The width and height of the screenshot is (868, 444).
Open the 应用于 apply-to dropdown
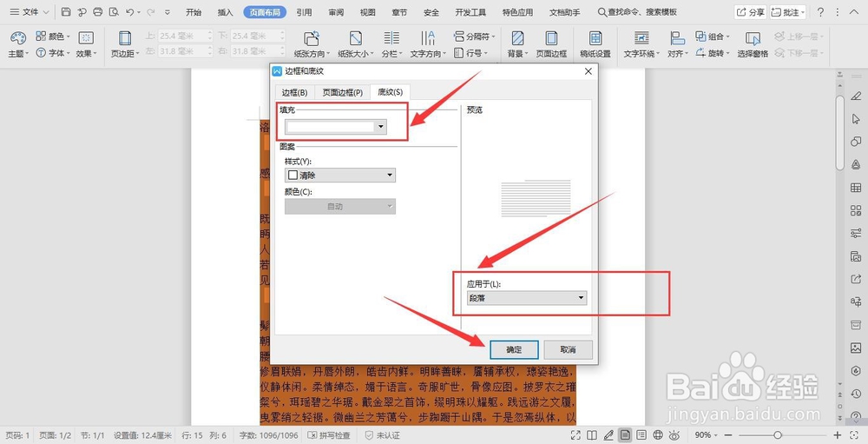coord(527,298)
